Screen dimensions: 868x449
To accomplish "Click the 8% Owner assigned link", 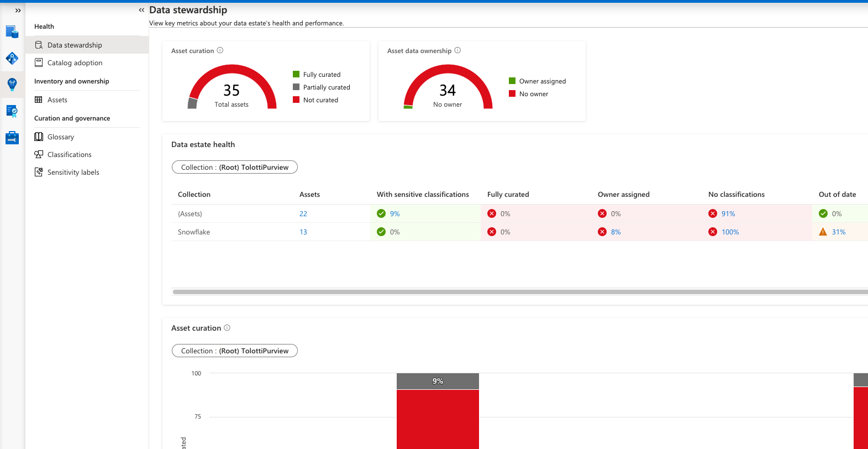I will coord(616,232).
